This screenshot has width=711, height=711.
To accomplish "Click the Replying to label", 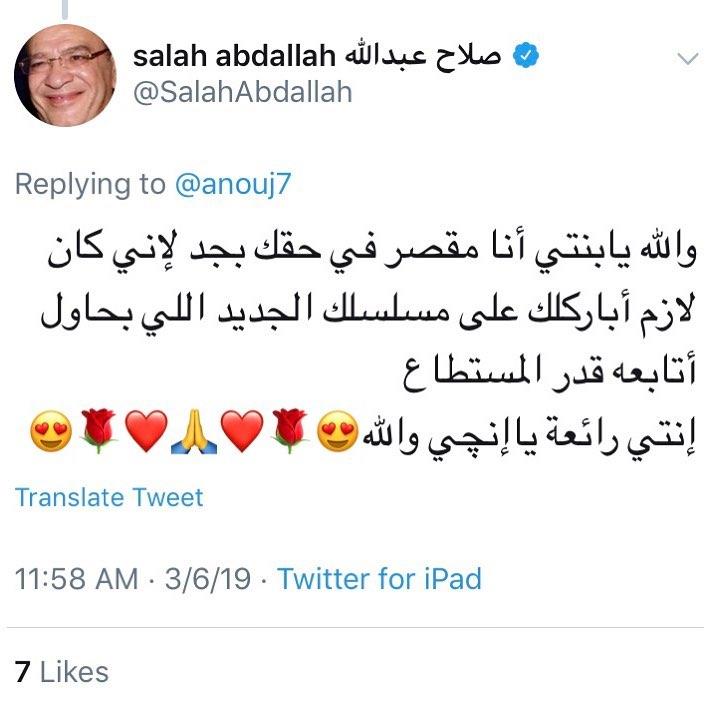I will point(88,184).
